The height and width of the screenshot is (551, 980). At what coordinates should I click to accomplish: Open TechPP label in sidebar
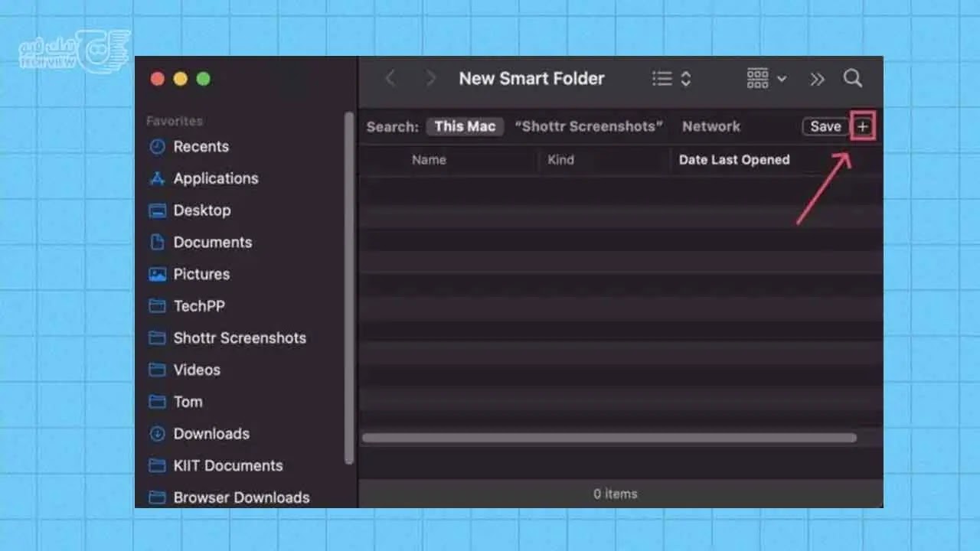[x=199, y=306]
